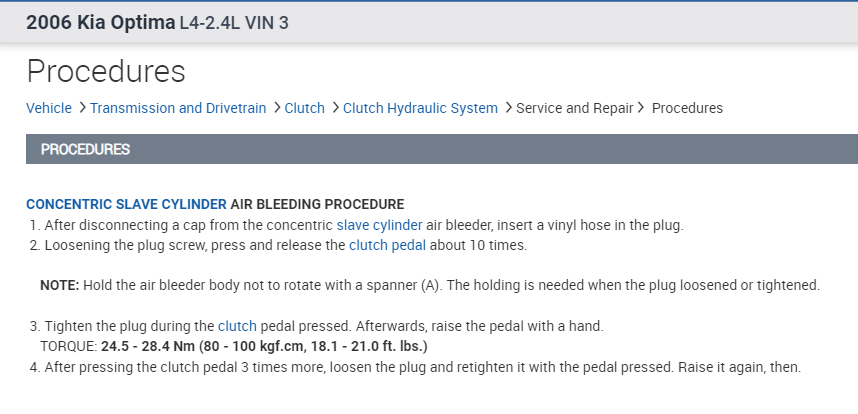Open the Vehicle breadcrumb link
This screenshot has width=858, height=414.
point(49,108)
